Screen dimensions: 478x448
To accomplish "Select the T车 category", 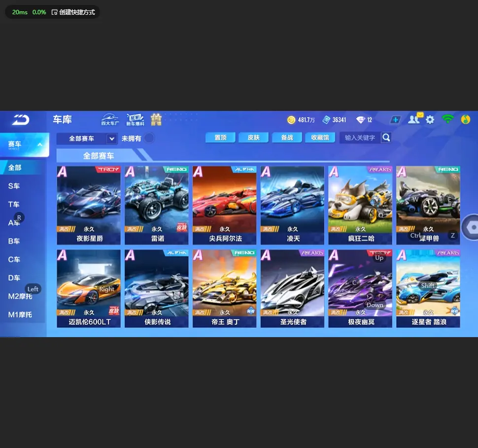I will click(x=14, y=205).
